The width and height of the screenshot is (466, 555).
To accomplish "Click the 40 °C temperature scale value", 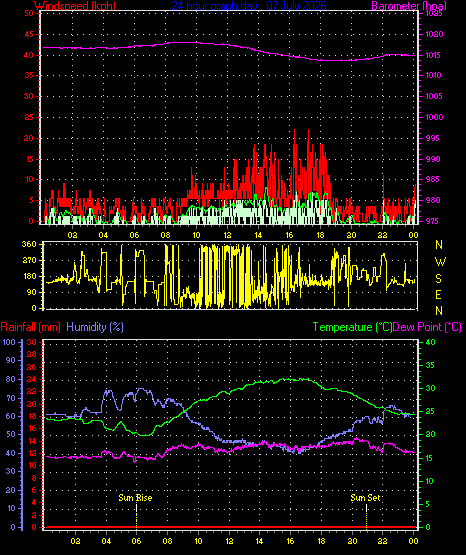I will (x=430, y=342).
